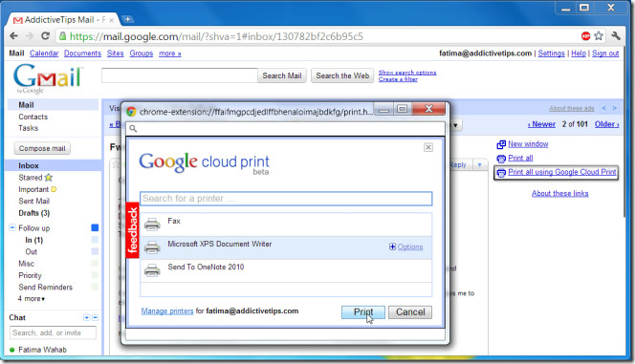
Task: Click Compose mail button
Action: [x=42, y=148]
